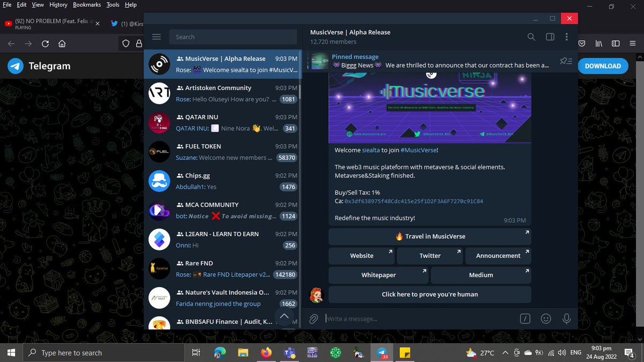Close the YouTube NO PROBLEM tab
Viewport: 644px width, 362px height.
pos(97,24)
